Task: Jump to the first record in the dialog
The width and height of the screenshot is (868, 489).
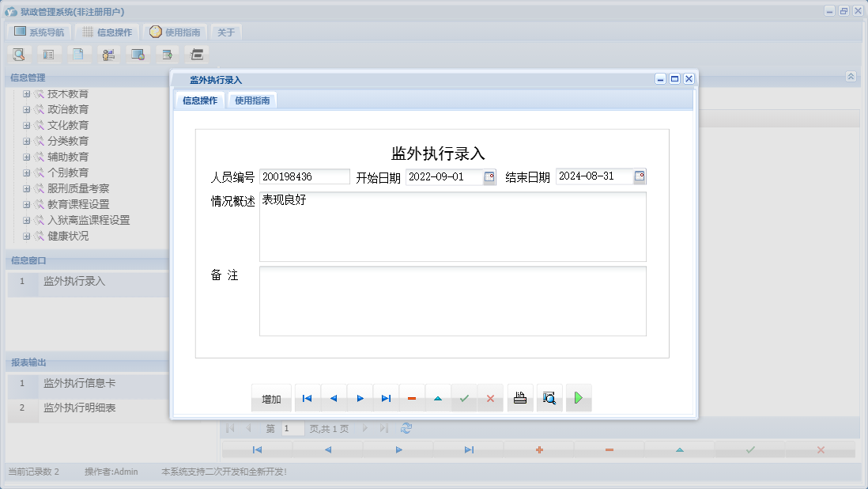Action: 307,398
